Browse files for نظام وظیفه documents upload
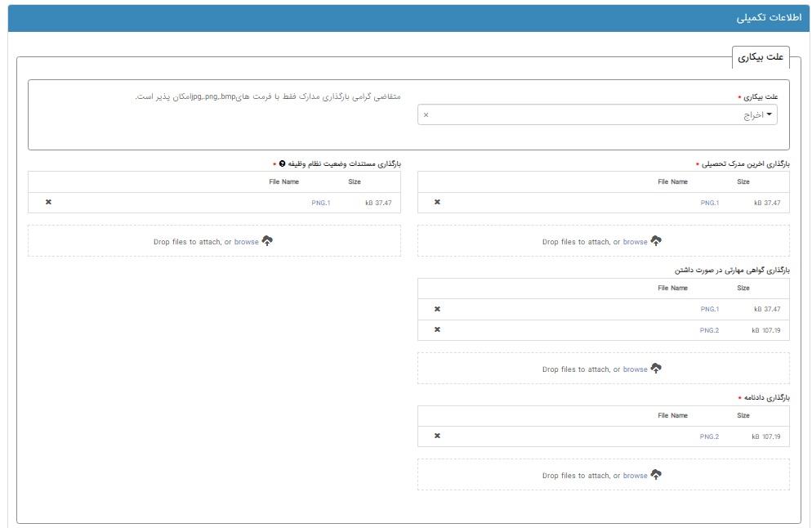This screenshot has height=528, width=812. click(246, 242)
